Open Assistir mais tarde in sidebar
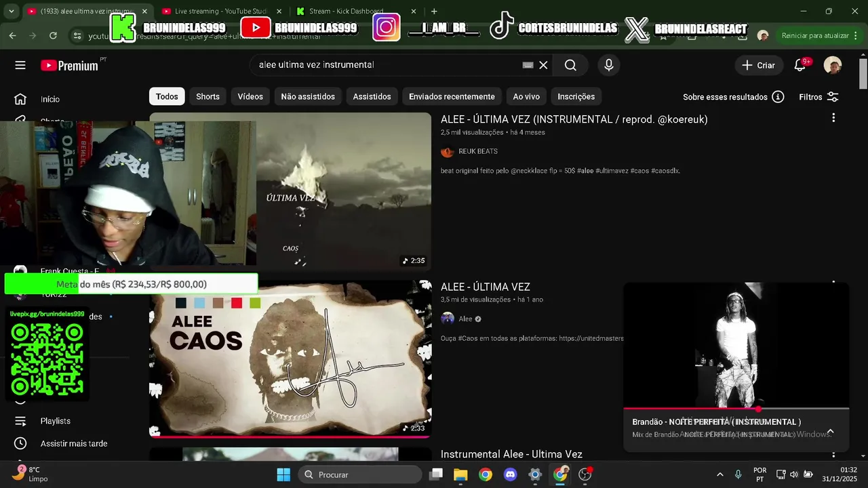The image size is (868, 488). (73, 443)
